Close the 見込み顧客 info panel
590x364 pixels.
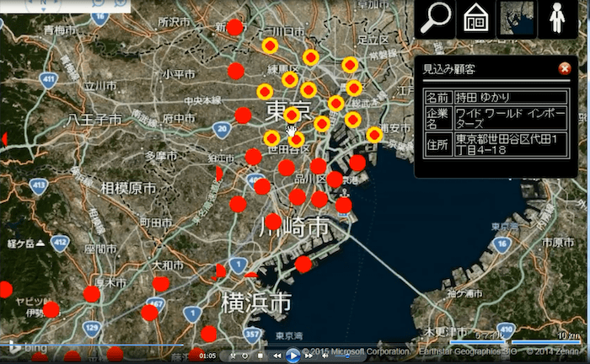click(564, 69)
